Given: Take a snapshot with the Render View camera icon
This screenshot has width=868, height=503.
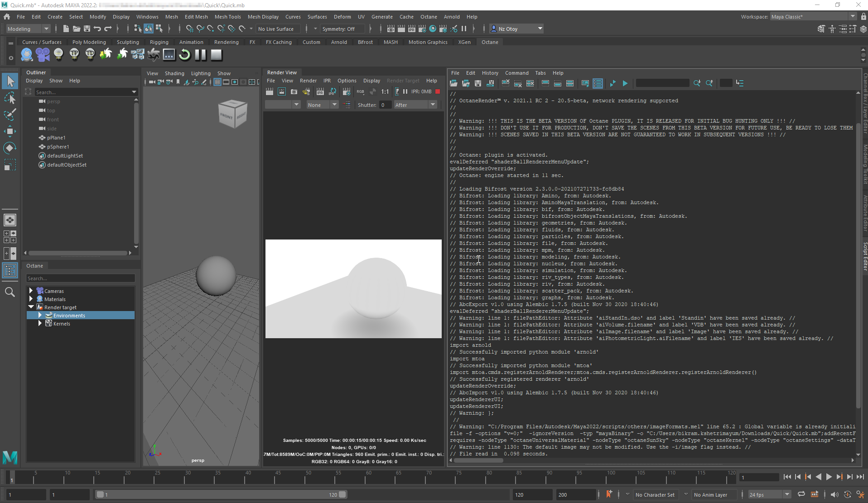Looking at the screenshot, I should [x=294, y=91].
